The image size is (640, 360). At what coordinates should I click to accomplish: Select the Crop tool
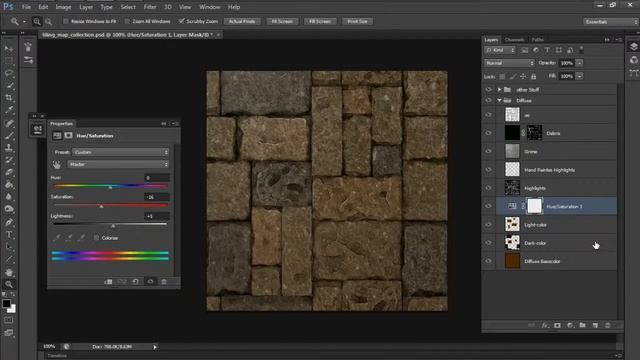9,98
